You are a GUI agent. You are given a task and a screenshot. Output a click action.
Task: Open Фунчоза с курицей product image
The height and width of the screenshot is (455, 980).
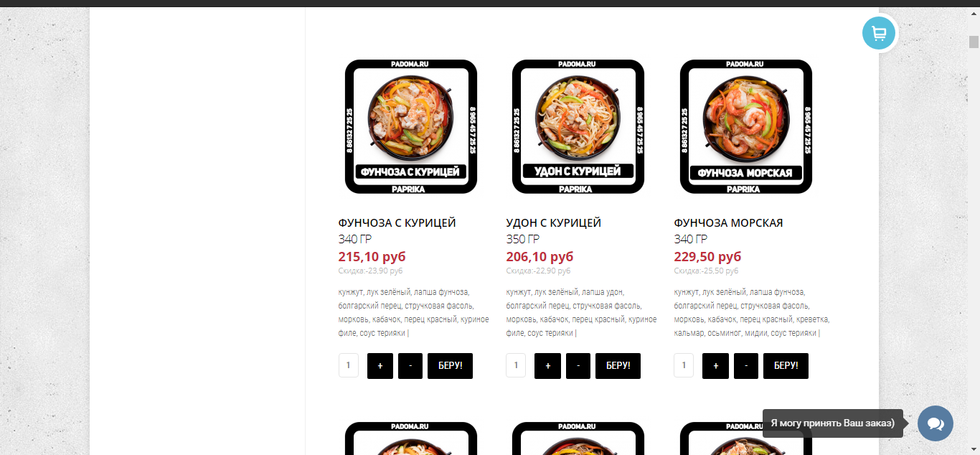pyautogui.click(x=411, y=127)
